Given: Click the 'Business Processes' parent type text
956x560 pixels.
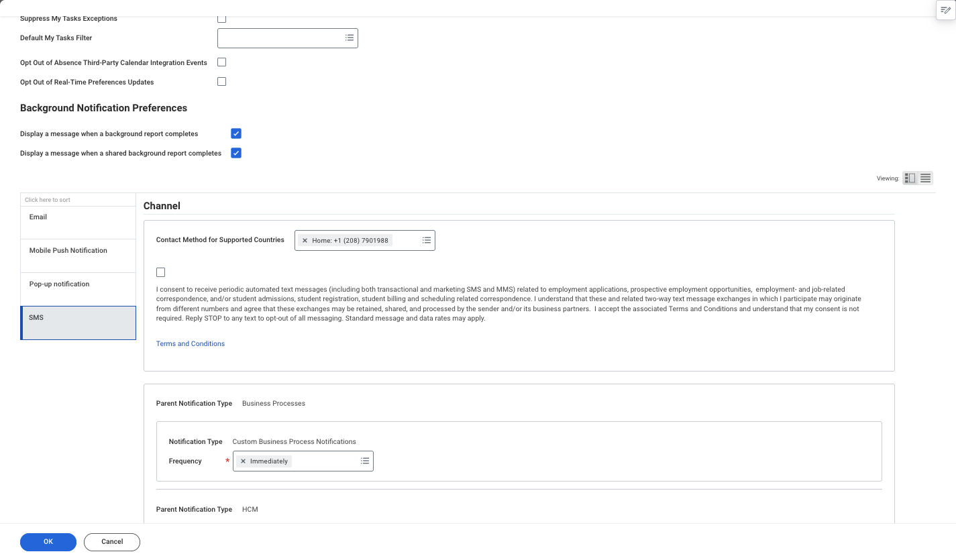Looking at the screenshot, I should (x=274, y=404).
